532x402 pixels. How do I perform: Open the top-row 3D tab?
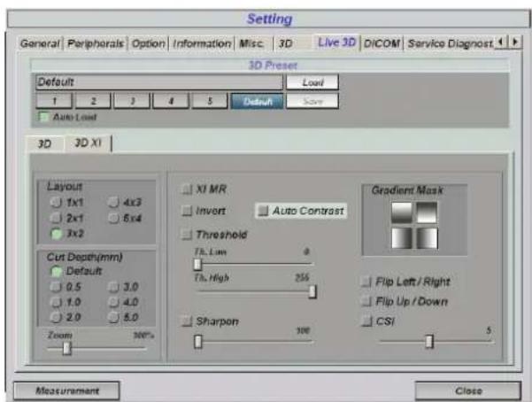coord(286,43)
